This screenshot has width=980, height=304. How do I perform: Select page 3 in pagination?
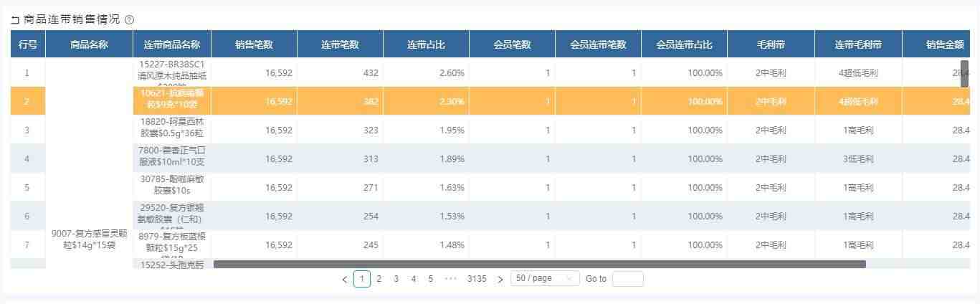click(x=396, y=279)
